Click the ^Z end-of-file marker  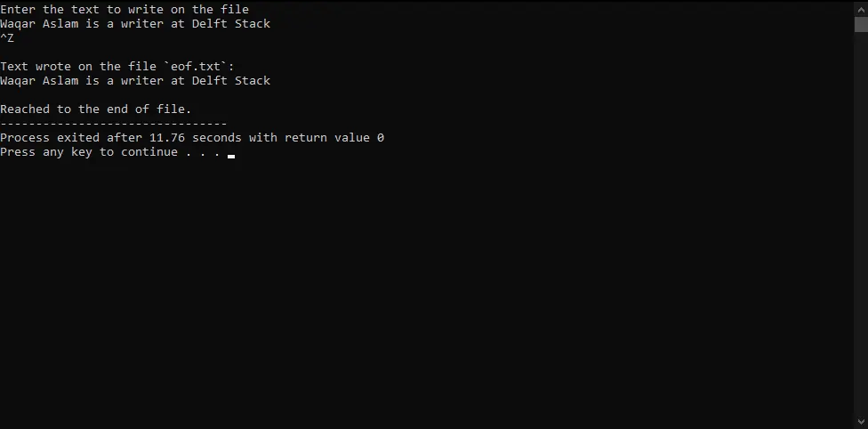(x=7, y=38)
